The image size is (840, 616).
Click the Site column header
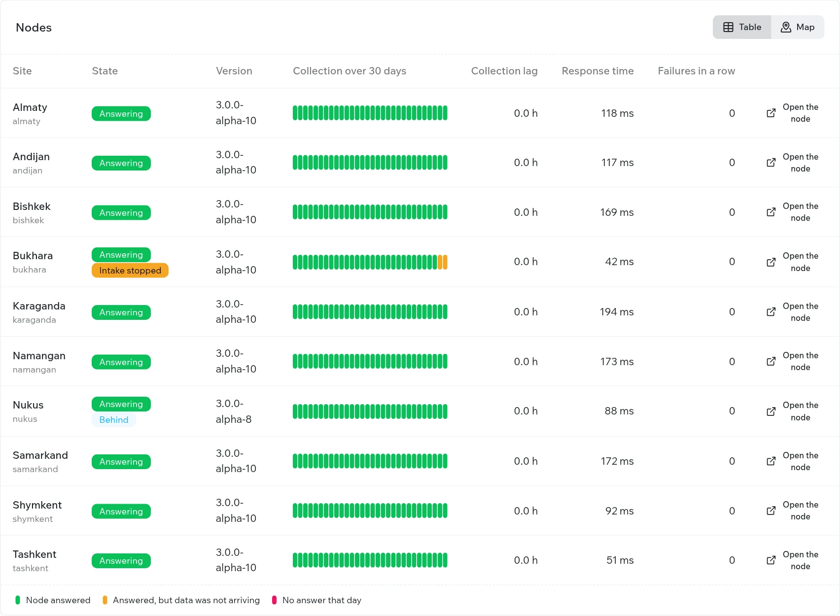[x=22, y=71]
